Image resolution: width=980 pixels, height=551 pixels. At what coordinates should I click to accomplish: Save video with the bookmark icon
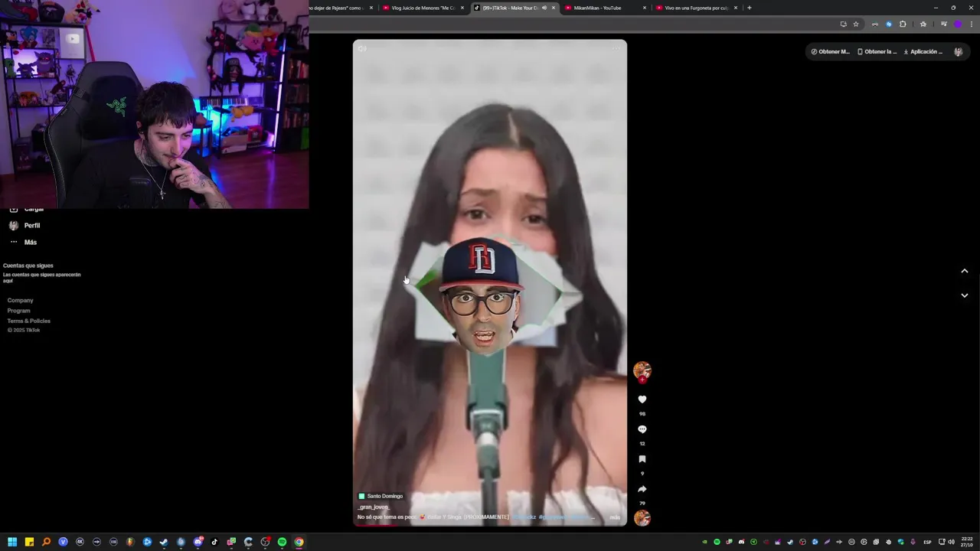[x=642, y=459]
